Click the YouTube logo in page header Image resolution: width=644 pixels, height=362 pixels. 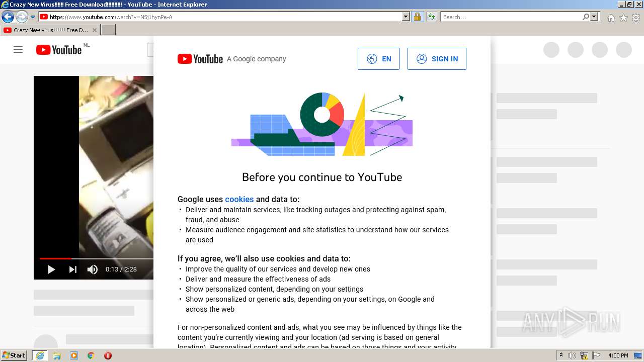(59, 50)
